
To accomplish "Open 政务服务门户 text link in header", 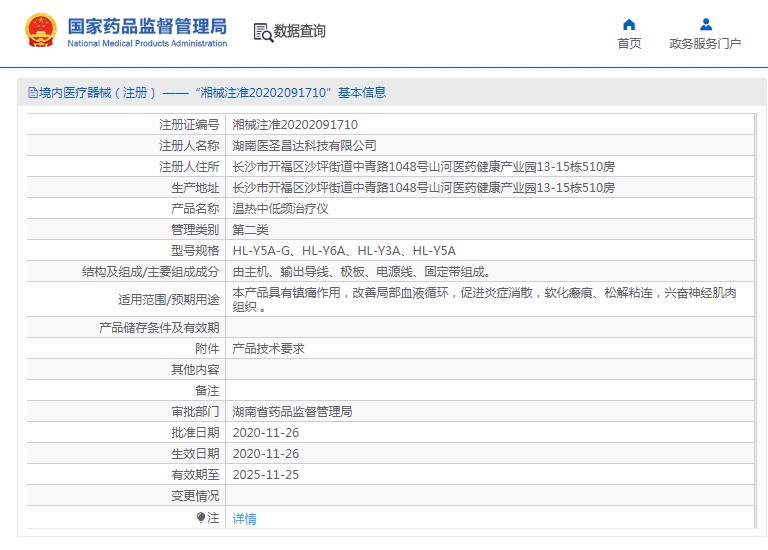I will pyautogui.click(x=705, y=44).
